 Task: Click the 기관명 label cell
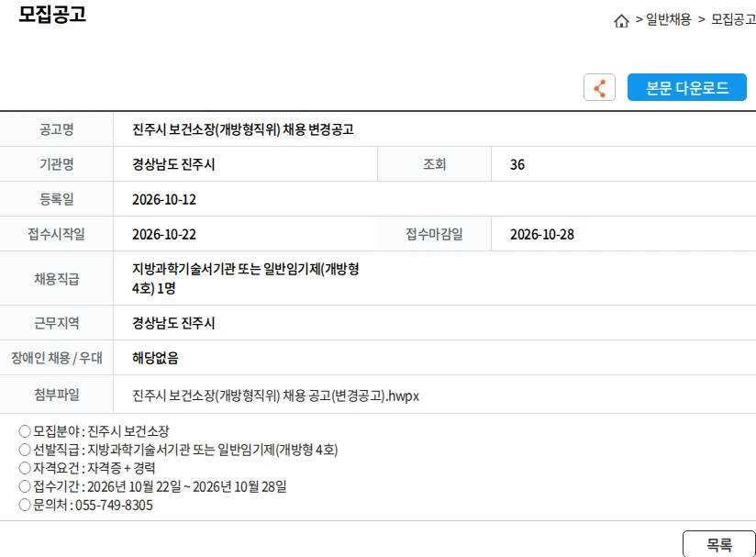point(56,164)
